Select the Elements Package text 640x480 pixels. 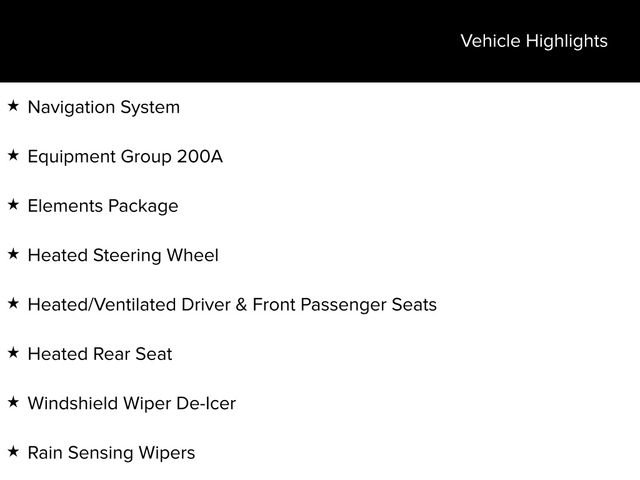tap(103, 206)
